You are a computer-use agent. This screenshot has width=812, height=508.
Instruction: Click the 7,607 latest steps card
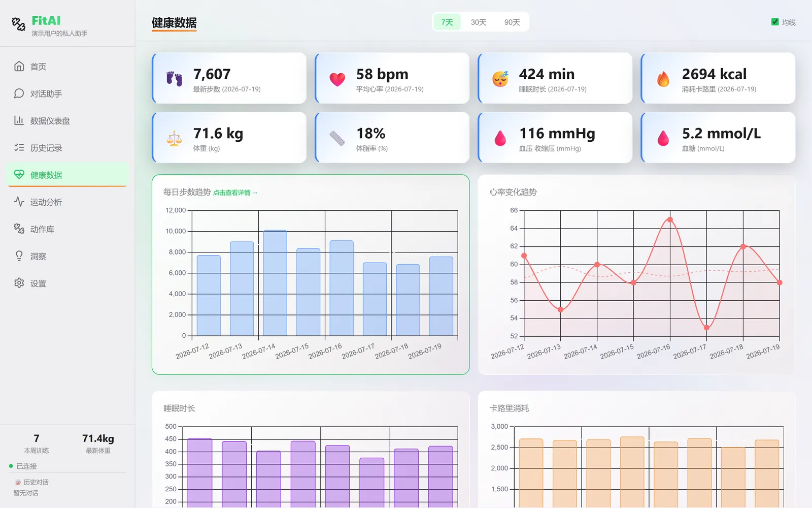[229, 78]
